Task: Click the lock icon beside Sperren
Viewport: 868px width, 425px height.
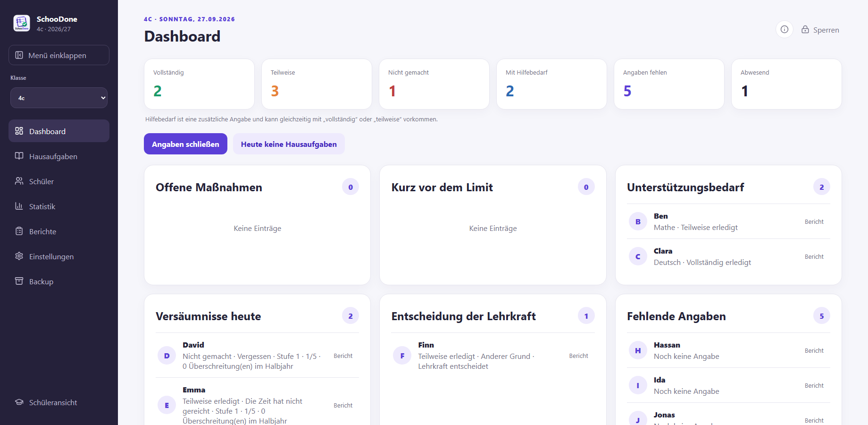Action: point(805,29)
